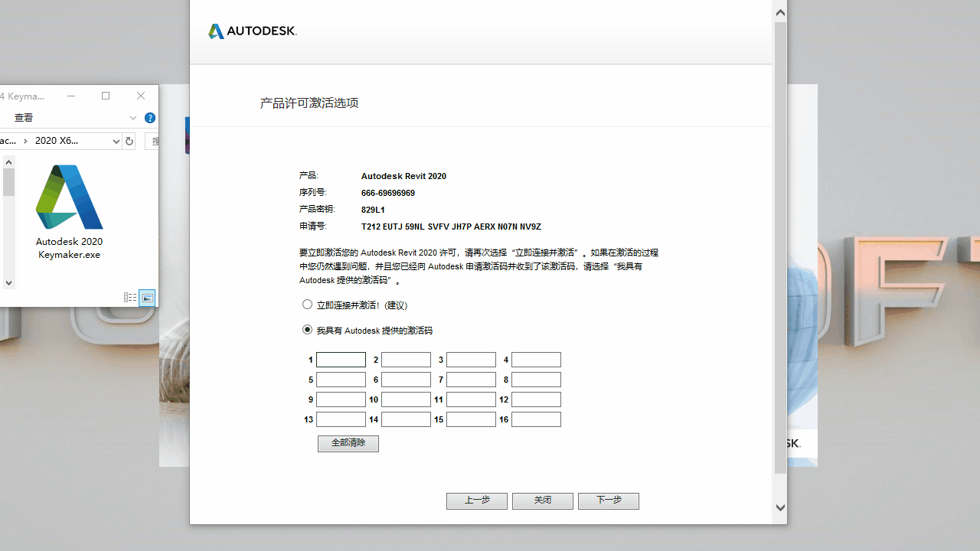Click activation code field 14
The image size is (980, 551).
tap(407, 419)
